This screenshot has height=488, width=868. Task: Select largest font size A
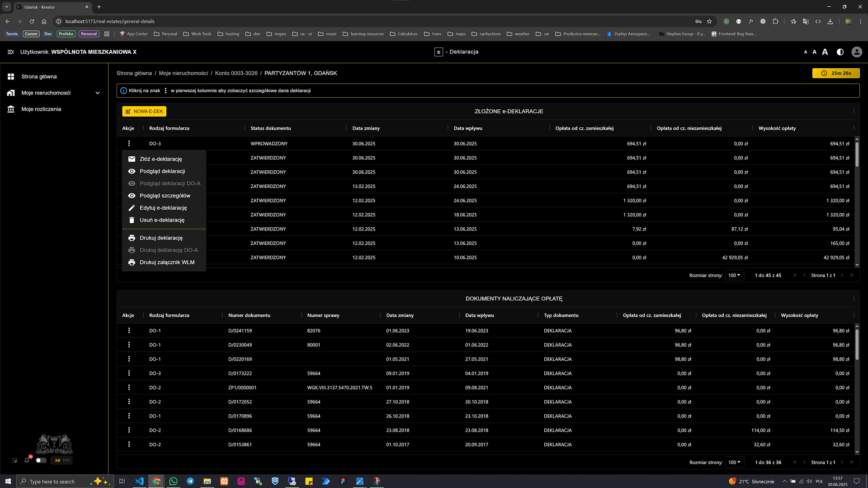pyautogui.click(x=825, y=52)
